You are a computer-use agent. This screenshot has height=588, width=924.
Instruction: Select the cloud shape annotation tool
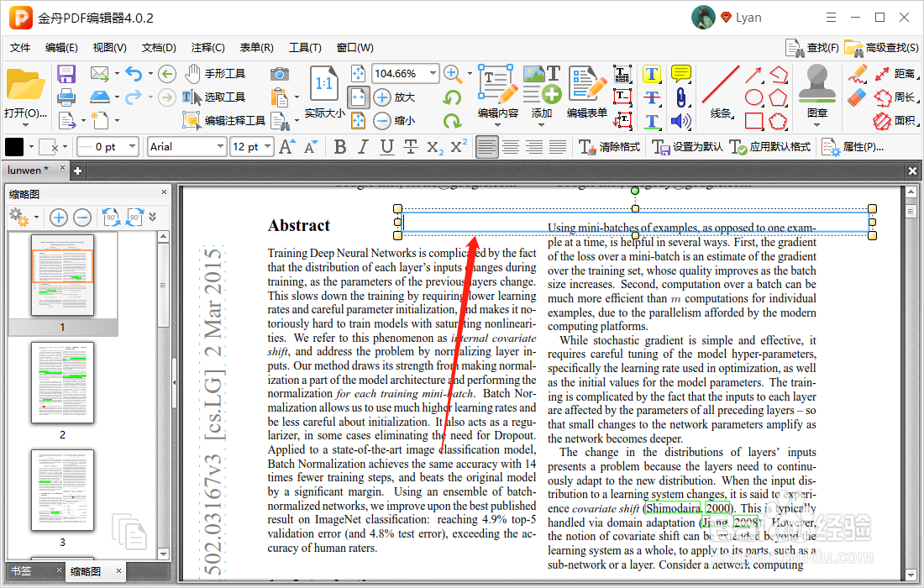(x=778, y=121)
